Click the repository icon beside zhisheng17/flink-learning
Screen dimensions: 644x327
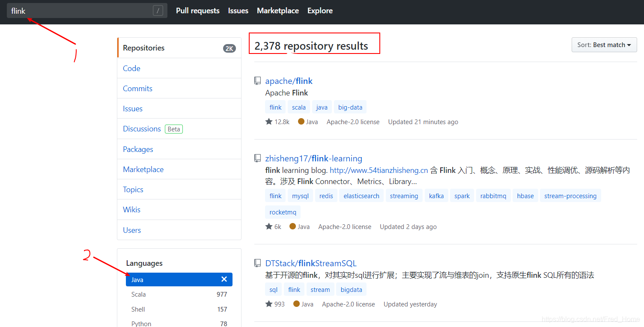pos(257,158)
